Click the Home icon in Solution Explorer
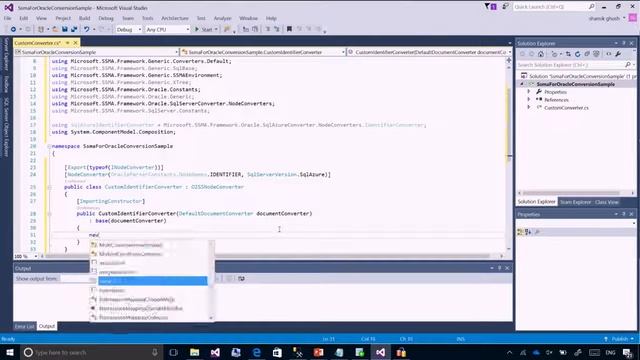This screenshot has width=640, height=360. point(541,54)
